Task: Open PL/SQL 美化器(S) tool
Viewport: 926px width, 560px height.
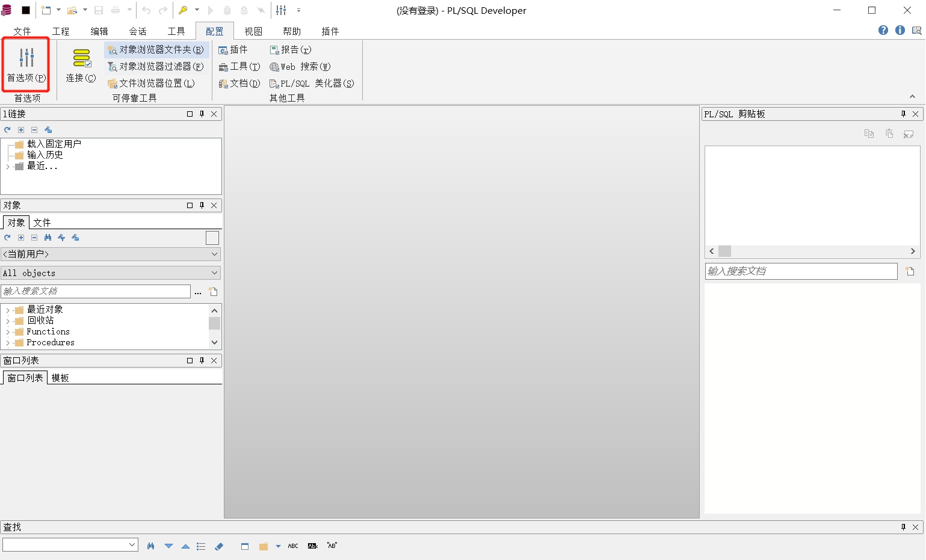Action: [312, 84]
